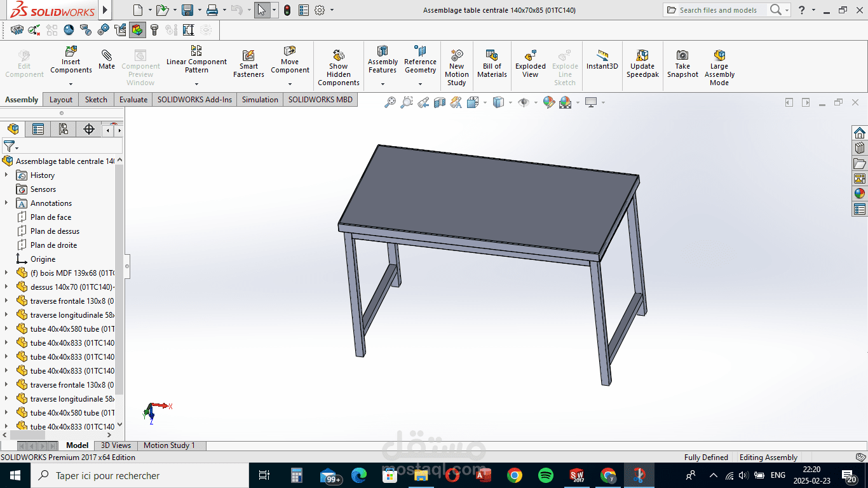
Task: Open Custom Properties icon in task pane
Action: pyautogui.click(x=860, y=209)
